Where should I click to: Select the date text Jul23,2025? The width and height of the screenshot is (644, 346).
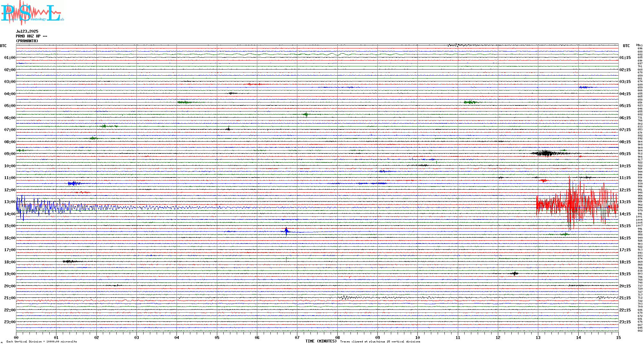coord(27,31)
